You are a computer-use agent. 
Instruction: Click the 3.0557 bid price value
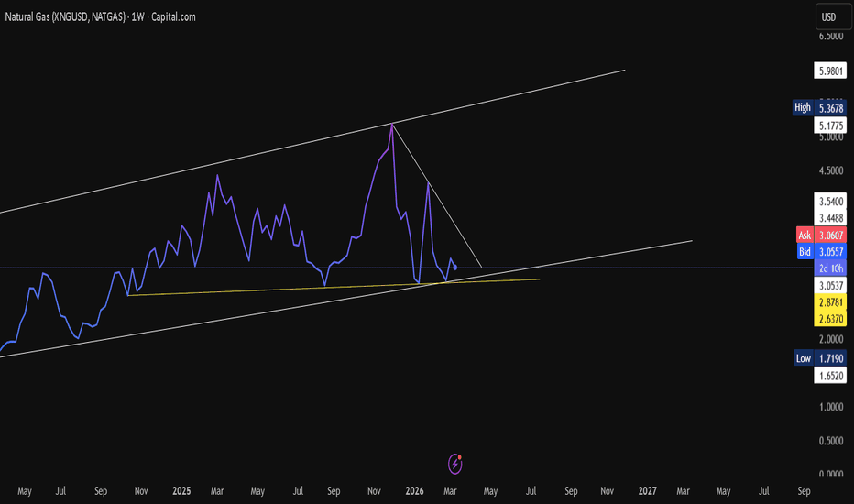[830, 252]
